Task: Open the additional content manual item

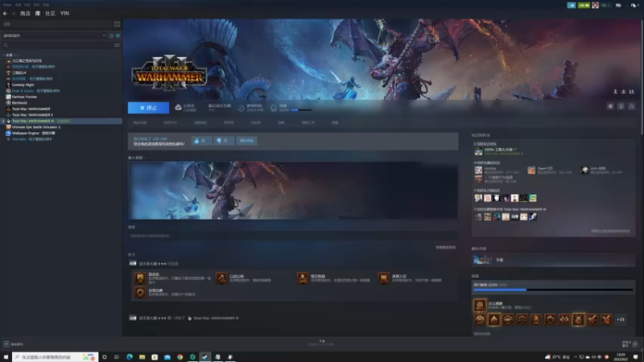Action: (x=553, y=260)
